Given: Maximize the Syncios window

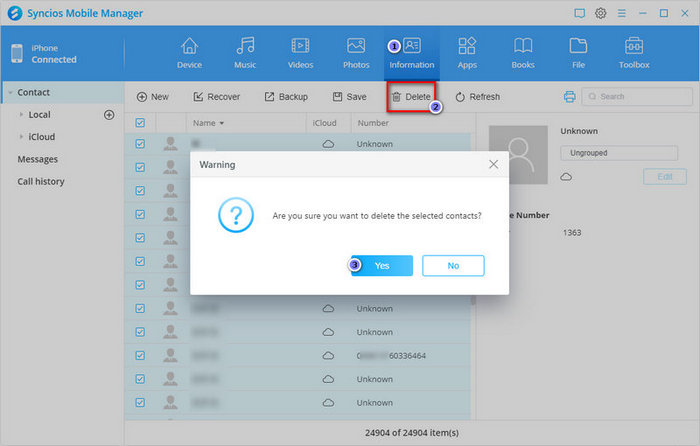Looking at the screenshot, I should [x=664, y=13].
